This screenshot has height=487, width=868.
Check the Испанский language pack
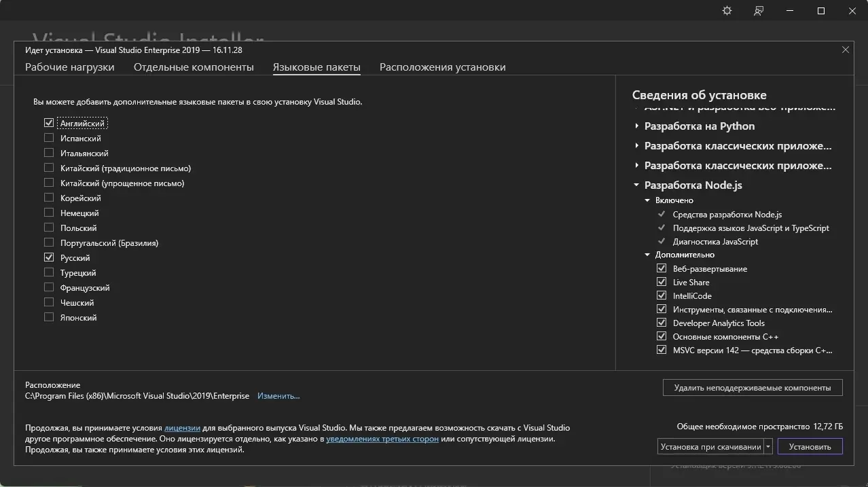(49, 139)
